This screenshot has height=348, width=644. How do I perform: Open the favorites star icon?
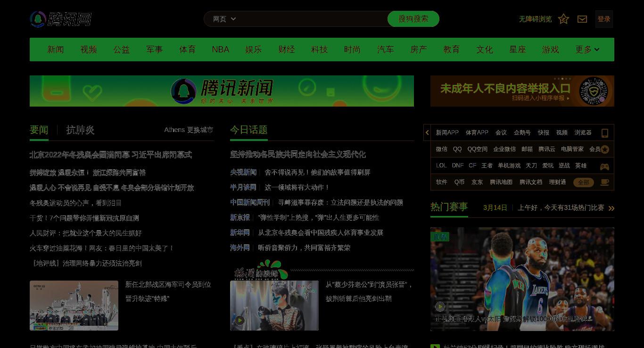click(563, 19)
